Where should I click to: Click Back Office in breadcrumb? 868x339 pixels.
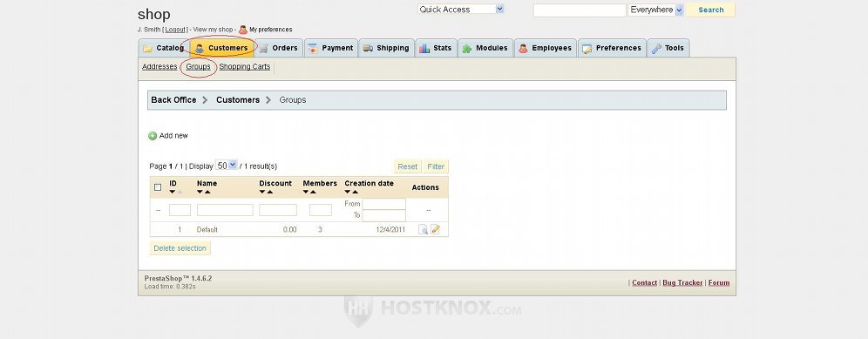click(x=173, y=99)
